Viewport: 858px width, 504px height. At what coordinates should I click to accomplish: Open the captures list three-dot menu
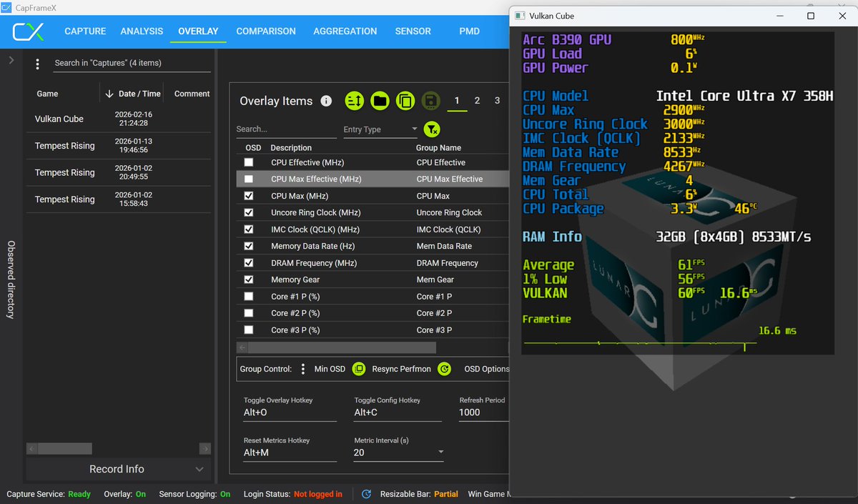click(38, 64)
